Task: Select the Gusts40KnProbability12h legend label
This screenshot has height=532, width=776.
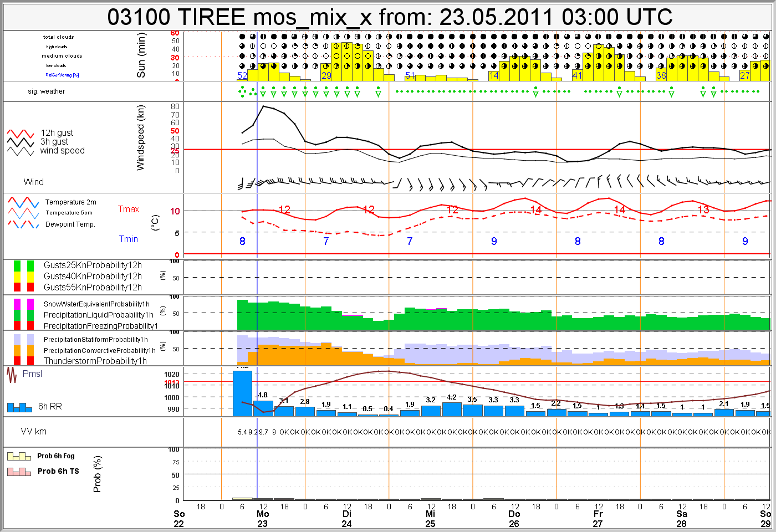Action: point(93,276)
